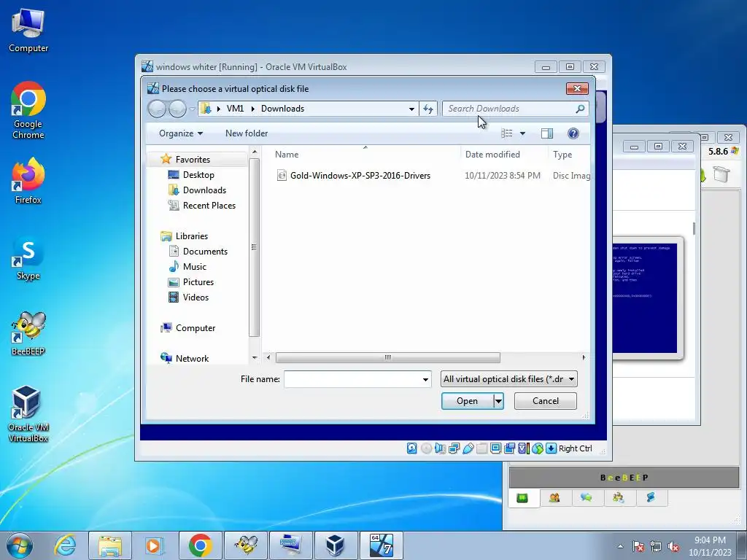The image size is (747, 560).
Task: Click the greyed shared folders icon in status bar
Action: (x=482, y=448)
